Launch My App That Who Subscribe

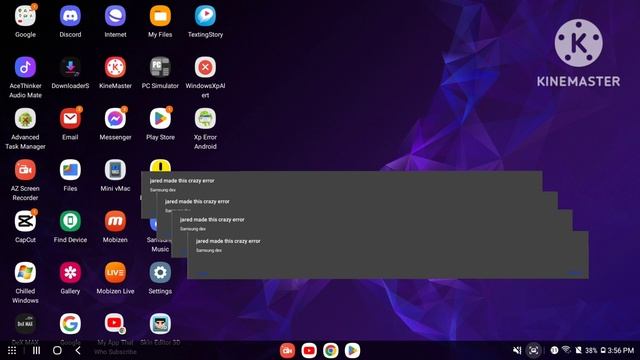tap(115, 324)
